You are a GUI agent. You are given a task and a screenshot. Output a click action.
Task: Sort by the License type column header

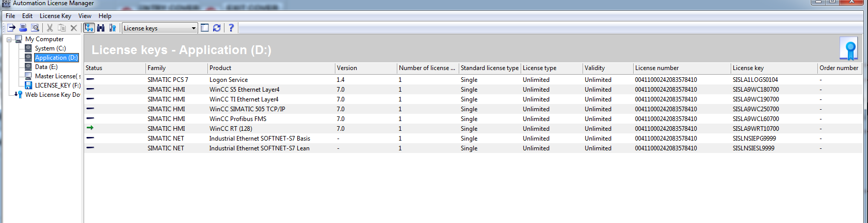point(552,67)
